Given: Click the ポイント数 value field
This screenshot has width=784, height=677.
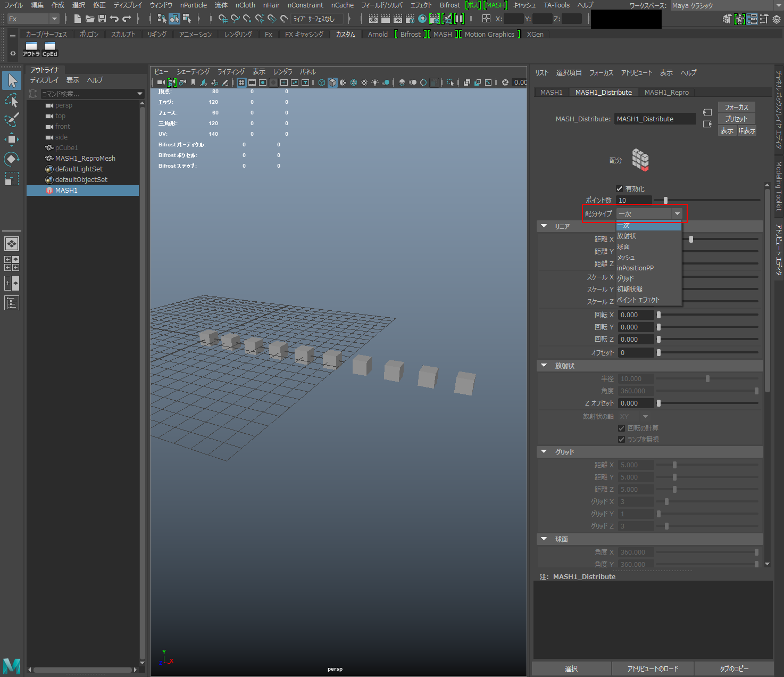Looking at the screenshot, I should (634, 200).
